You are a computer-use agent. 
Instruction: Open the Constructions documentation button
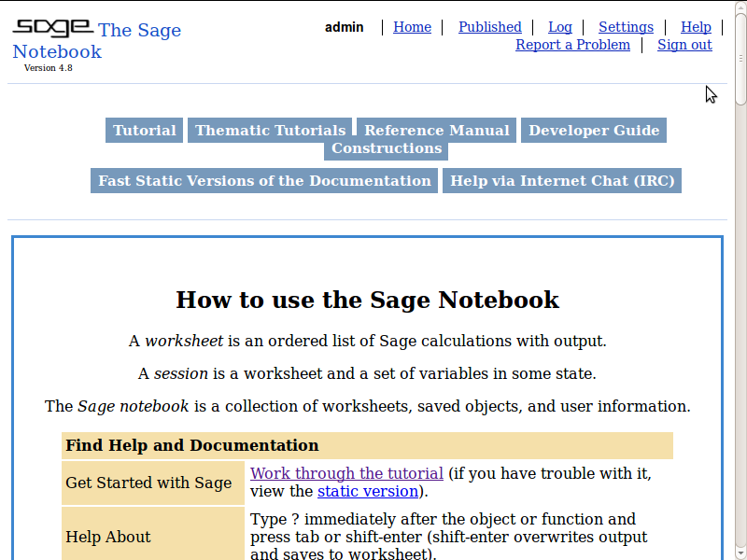pos(387,148)
